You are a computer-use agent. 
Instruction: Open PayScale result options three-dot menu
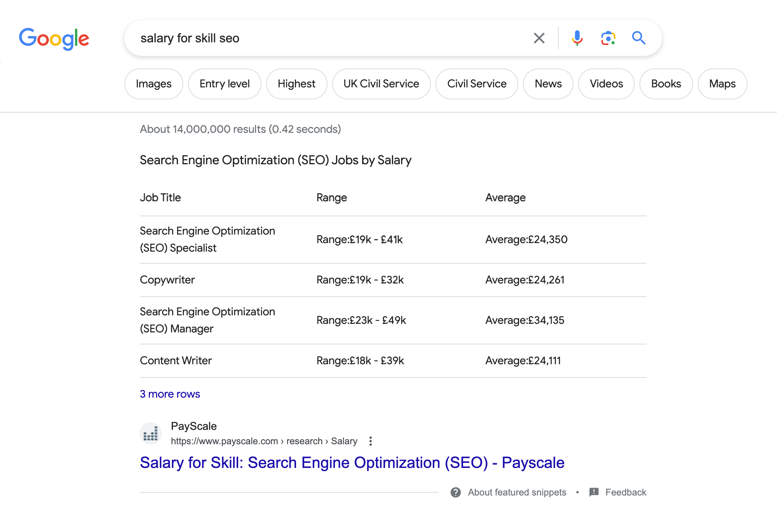[371, 441]
